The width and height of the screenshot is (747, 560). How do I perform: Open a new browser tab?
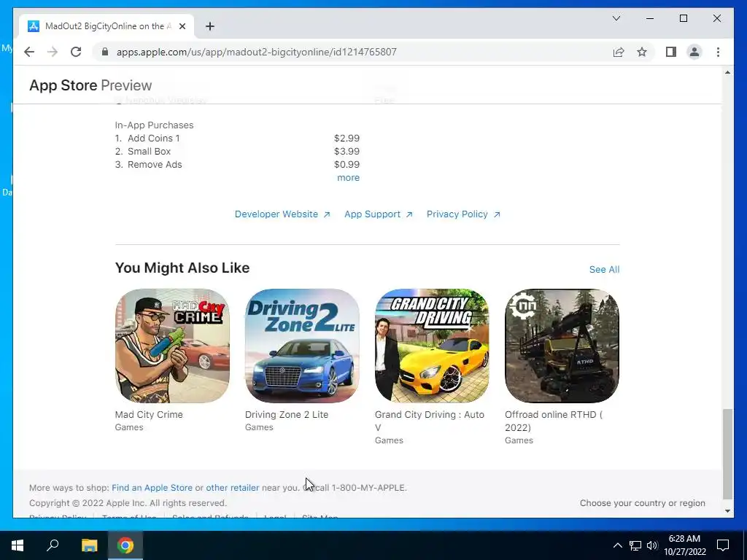pos(209,26)
